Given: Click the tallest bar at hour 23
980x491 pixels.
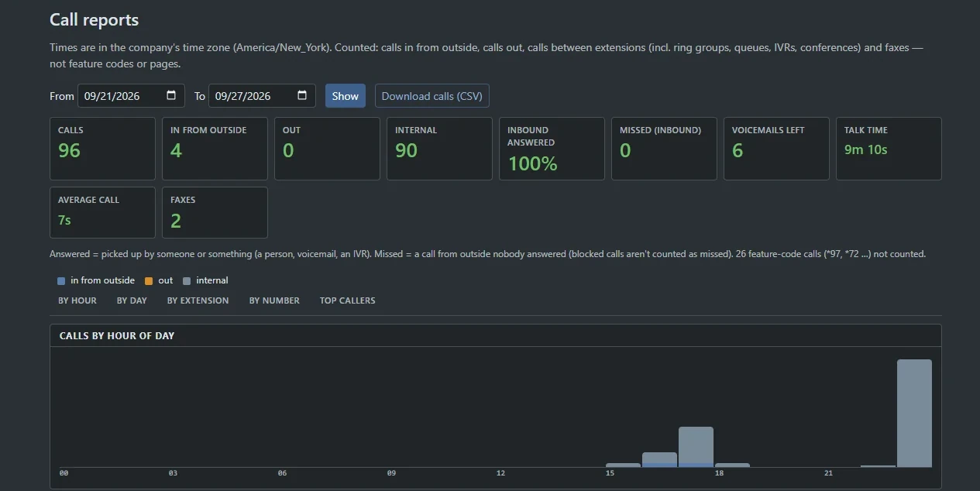Looking at the screenshot, I should (914, 413).
